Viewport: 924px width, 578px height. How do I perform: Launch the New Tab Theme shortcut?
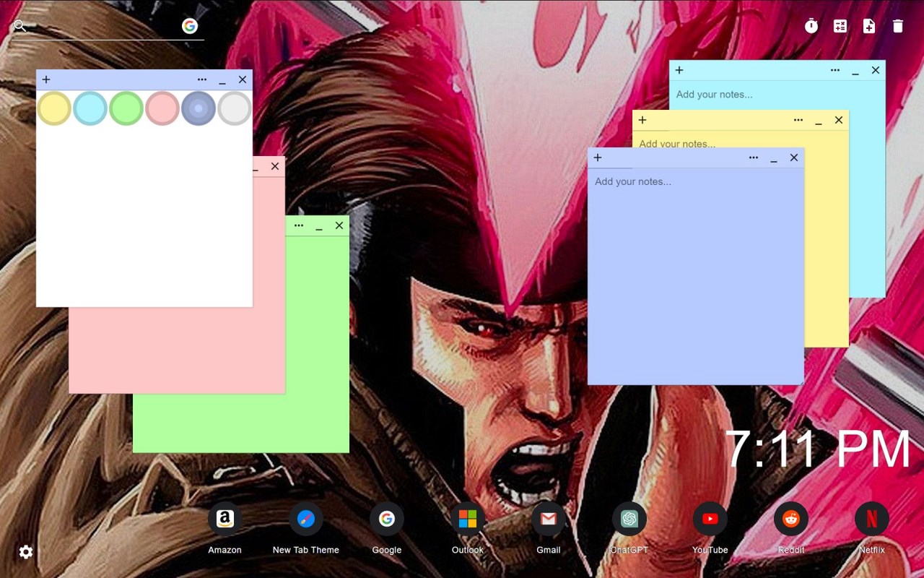(x=306, y=519)
